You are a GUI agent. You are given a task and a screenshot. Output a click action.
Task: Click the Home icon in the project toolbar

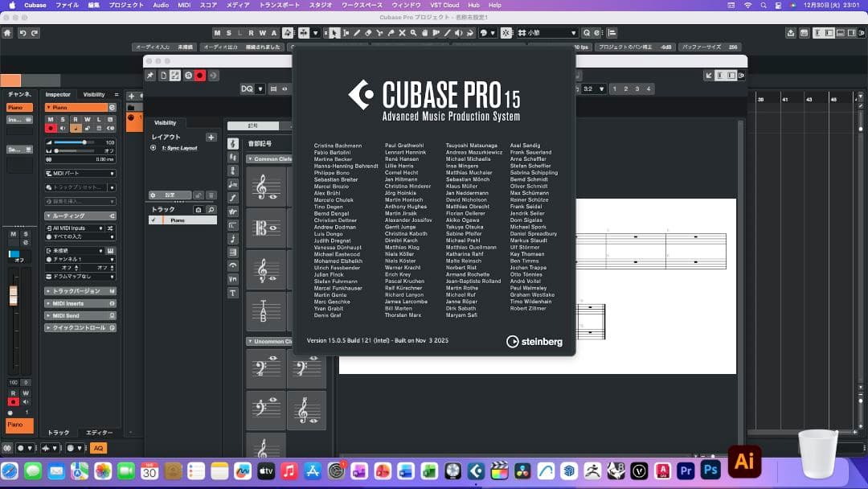pos(7,33)
